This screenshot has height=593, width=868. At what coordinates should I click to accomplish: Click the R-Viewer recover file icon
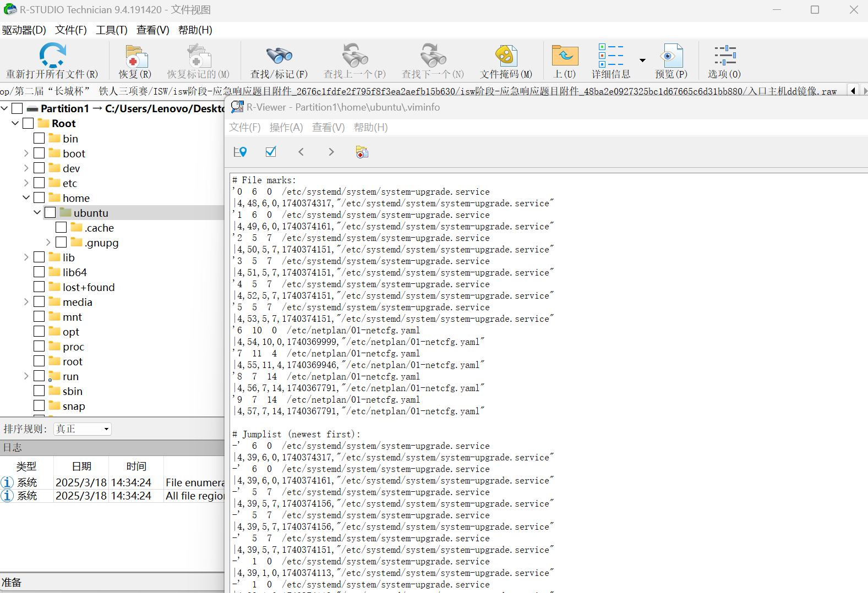(362, 152)
